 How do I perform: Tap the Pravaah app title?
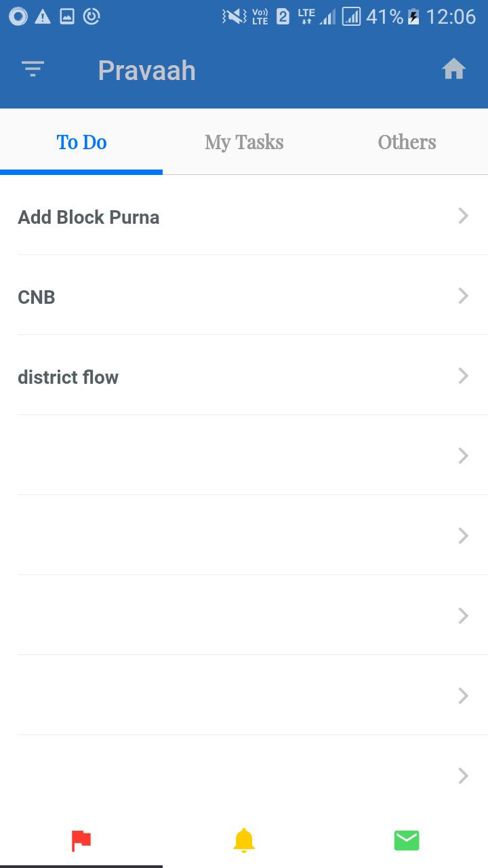(x=146, y=71)
